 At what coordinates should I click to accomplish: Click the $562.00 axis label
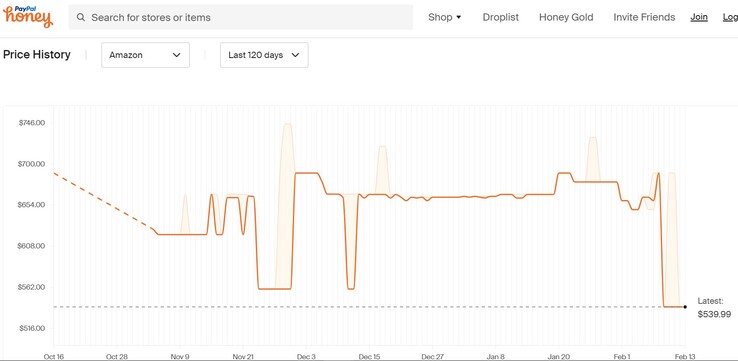point(32,287)
